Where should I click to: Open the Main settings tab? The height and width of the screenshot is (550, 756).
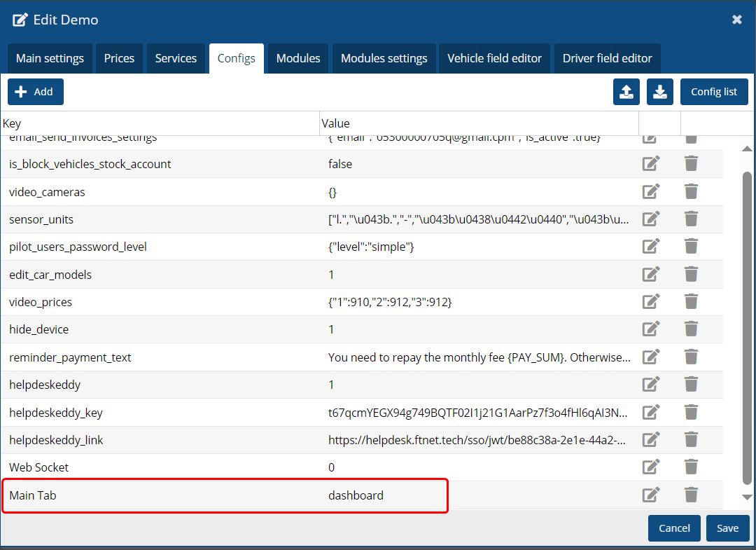(x=50, y=58)
